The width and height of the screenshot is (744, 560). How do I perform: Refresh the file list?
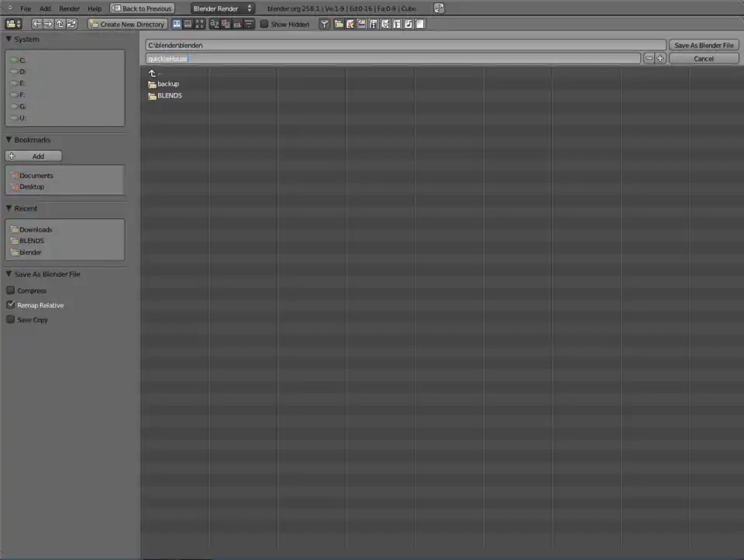click(71, 24)
